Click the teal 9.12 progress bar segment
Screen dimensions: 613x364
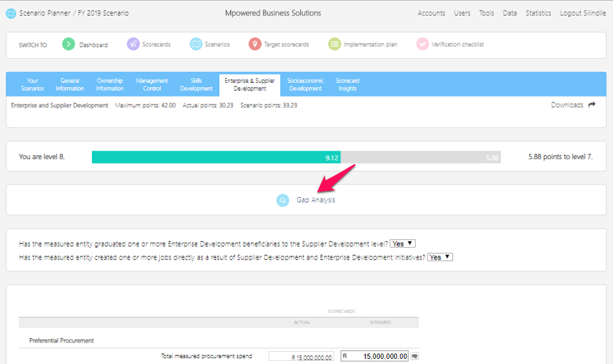tap(216, 157)
